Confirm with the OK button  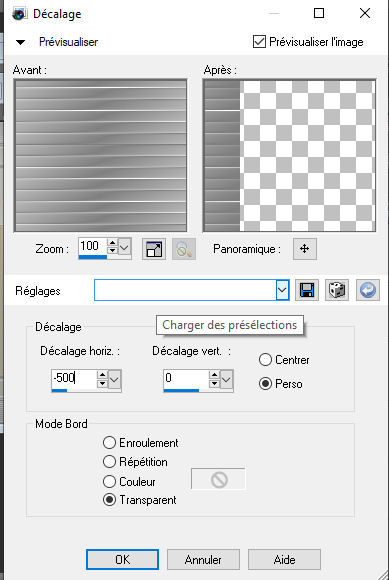point(122,559)
